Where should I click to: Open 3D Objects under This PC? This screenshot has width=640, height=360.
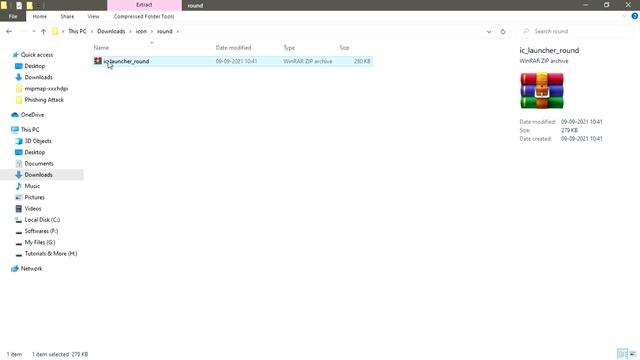click(x=38, y=141)
